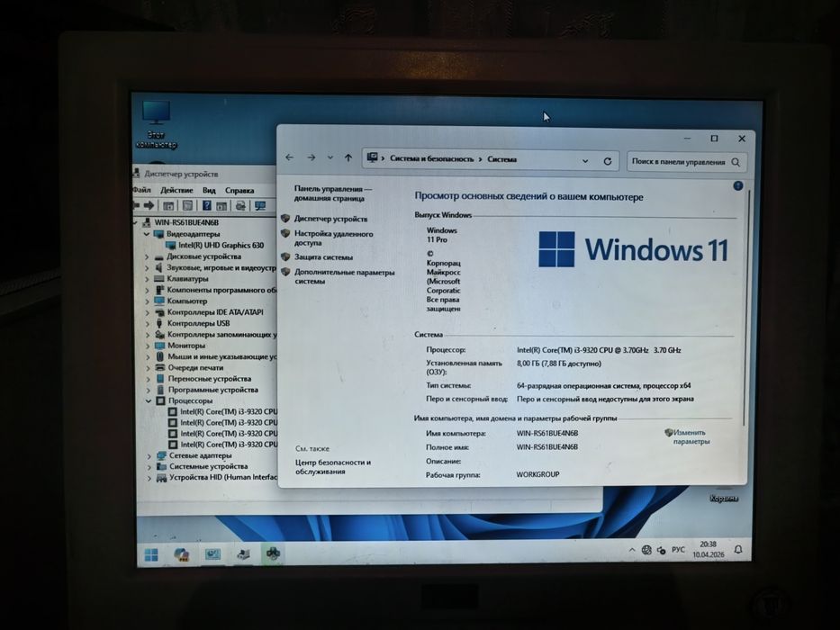Expand the Клавиатуры node

click(147, 279)
